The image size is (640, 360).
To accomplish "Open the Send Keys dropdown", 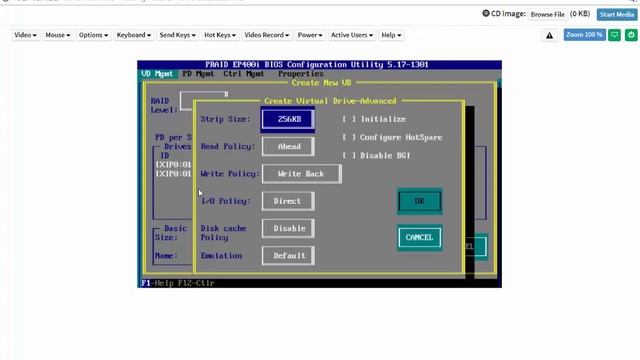I will point(177,35).
